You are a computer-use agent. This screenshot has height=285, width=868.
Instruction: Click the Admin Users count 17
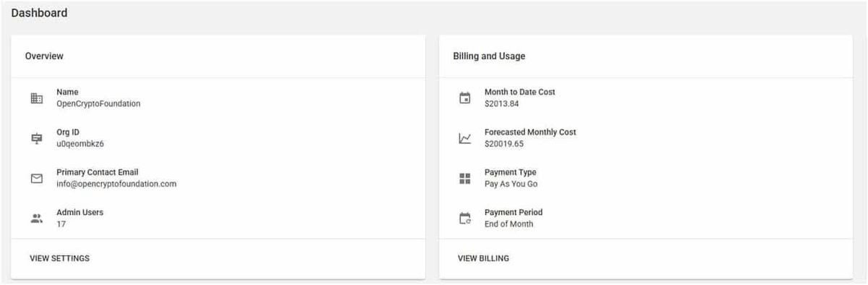coord(61,224)
